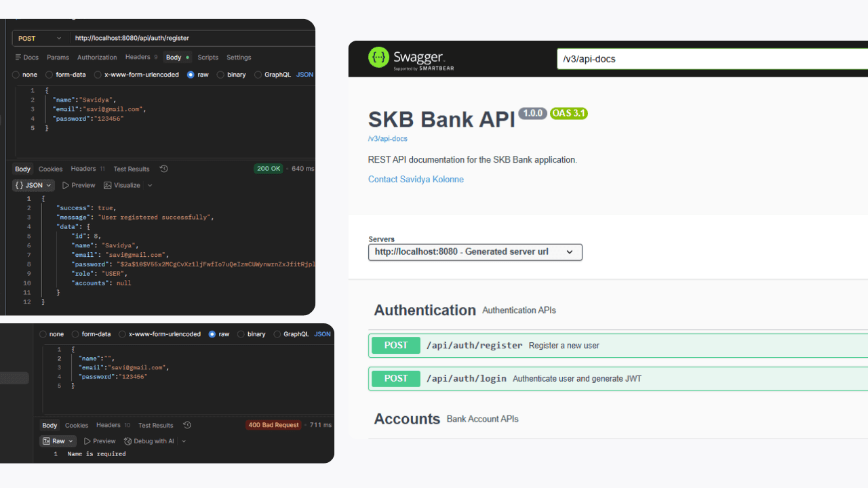Expand POST /api/auth/login endpoint
The width and height of the screenshot is (868, 488).
click(618, 379)
